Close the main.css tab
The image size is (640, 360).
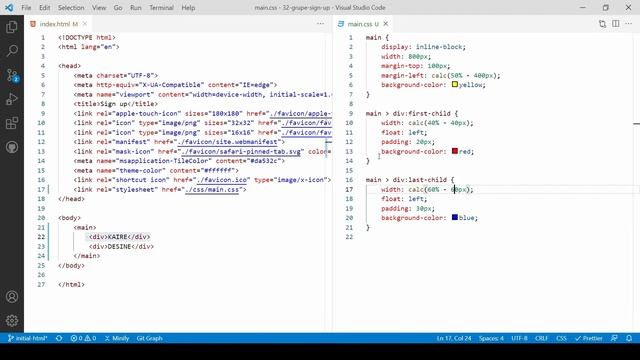point(386,24)
